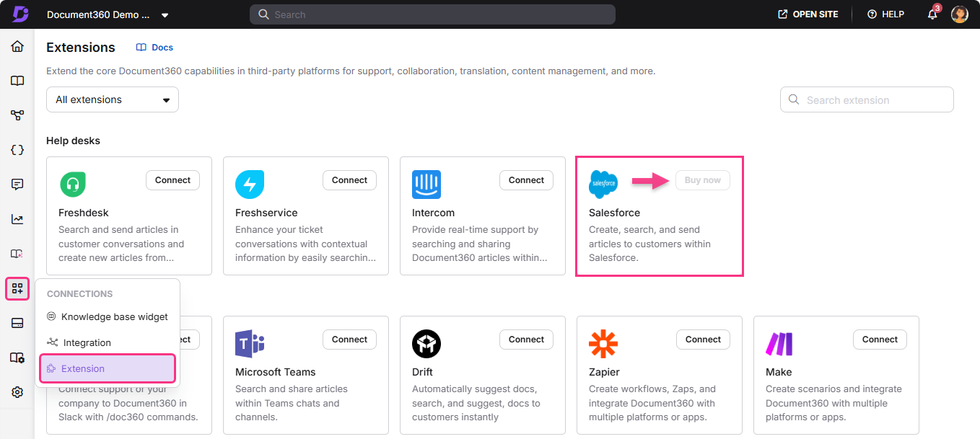Image resolution: width=980 pixels, height=439 pixels.
Task: Connect the Microsoft Teams extension
Action: click(350, 340)
